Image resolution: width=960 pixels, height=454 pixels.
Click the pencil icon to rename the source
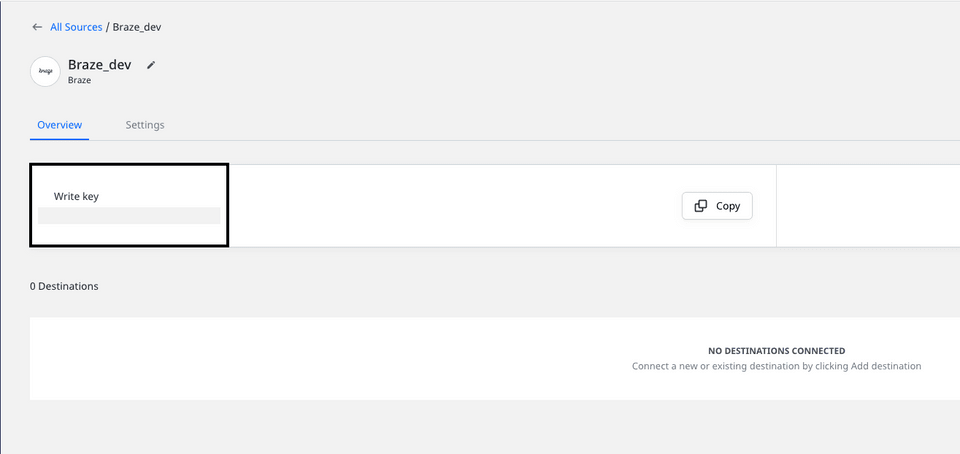tap(151, 65)
